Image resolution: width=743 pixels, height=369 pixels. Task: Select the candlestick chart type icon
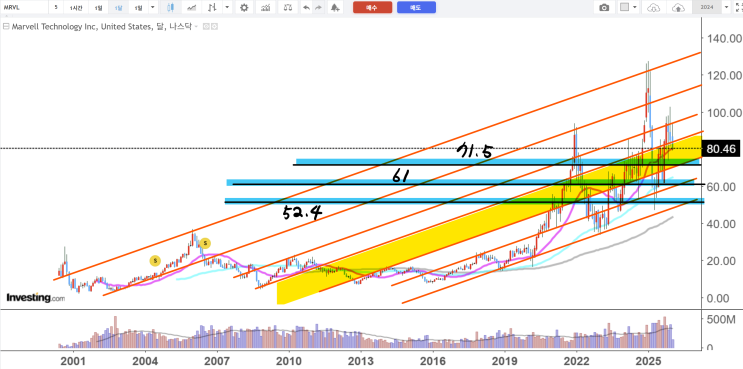point(171,8)
